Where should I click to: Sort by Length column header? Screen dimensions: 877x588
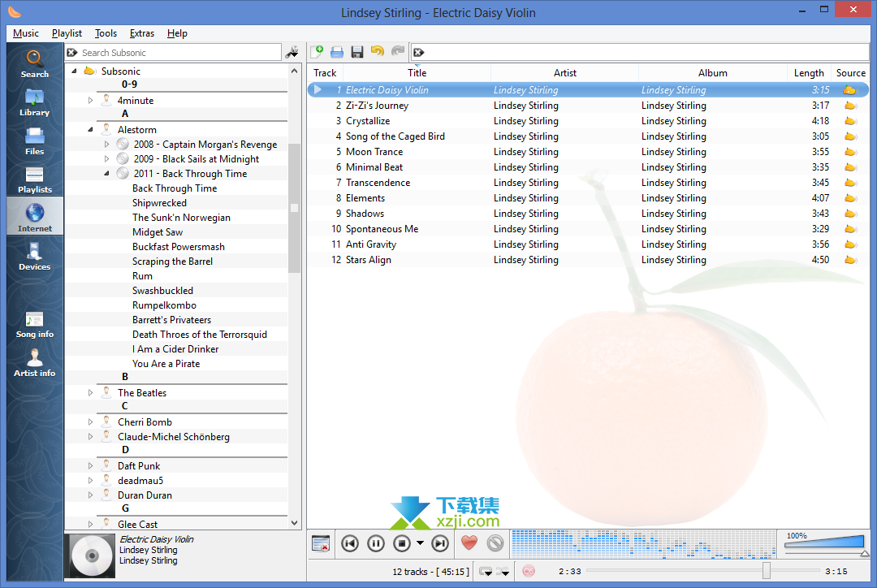(809, 73)
